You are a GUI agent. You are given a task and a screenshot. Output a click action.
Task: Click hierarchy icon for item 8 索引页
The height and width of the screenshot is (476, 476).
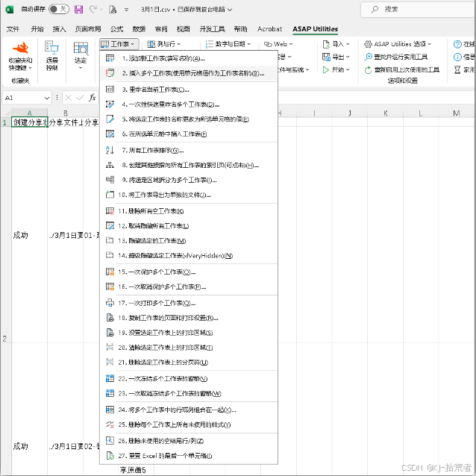[110, 165]
